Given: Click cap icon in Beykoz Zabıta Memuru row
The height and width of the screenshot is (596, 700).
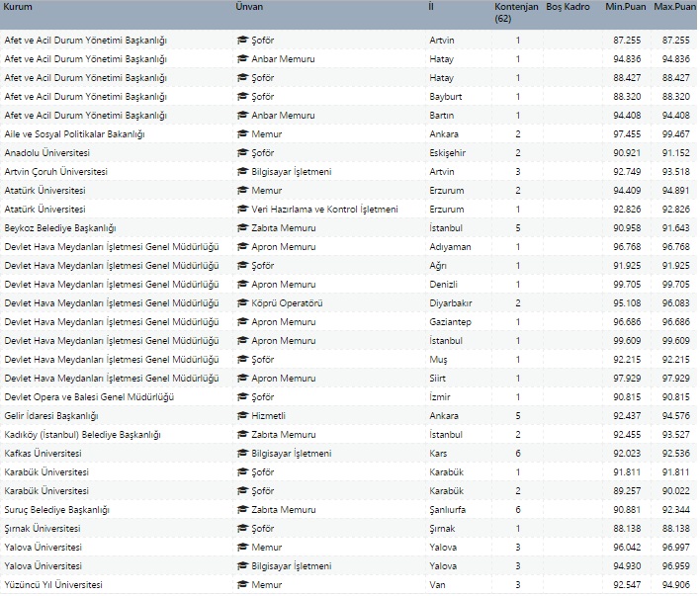Looking at the screenshot, I should click(x=242, y=228).
